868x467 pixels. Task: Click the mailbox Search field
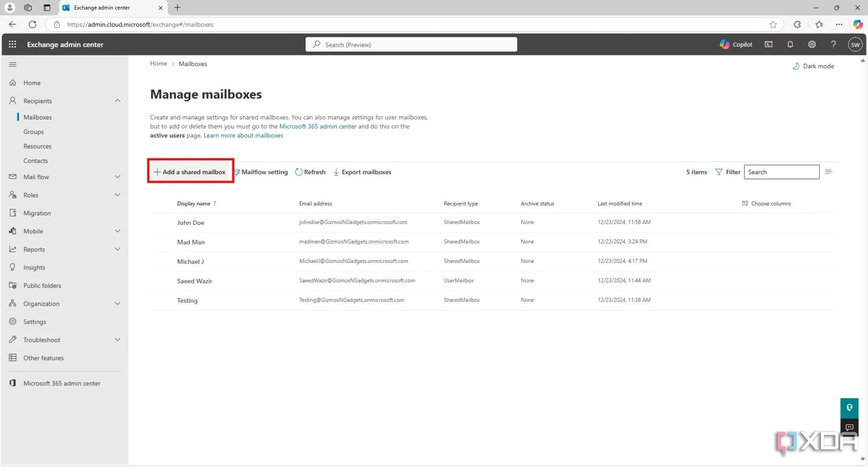(x=781, y=172)
